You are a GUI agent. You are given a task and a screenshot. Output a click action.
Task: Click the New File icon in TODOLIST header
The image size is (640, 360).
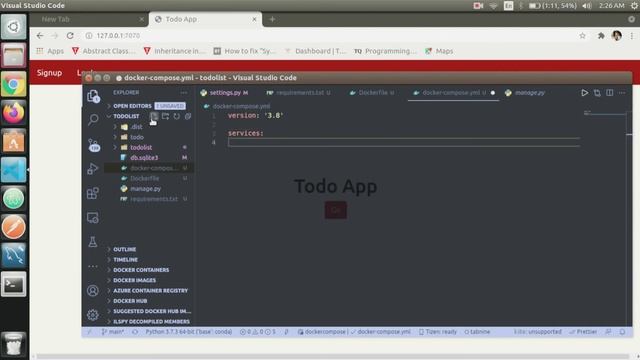click(154, 116)
